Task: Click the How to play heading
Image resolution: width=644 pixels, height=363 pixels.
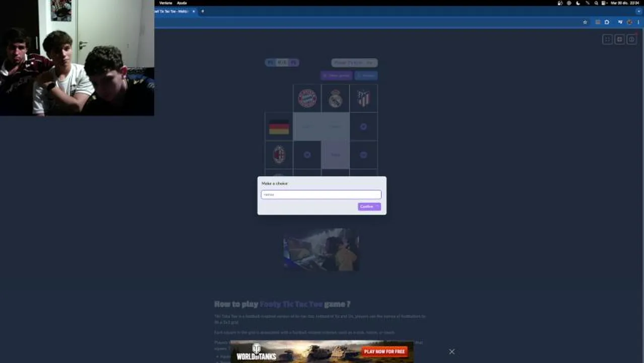Action: pos(282,304)
